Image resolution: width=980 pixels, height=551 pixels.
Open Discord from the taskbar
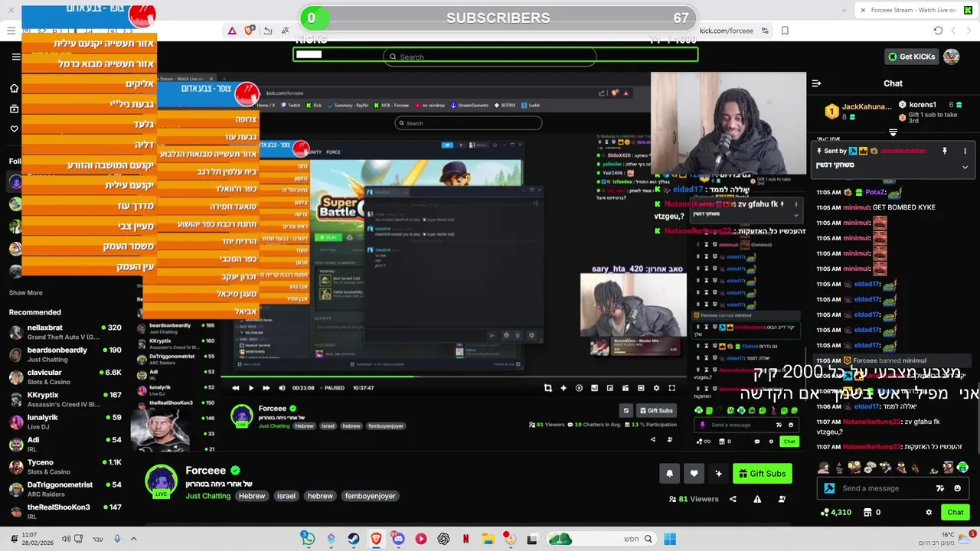coord(398,539)
